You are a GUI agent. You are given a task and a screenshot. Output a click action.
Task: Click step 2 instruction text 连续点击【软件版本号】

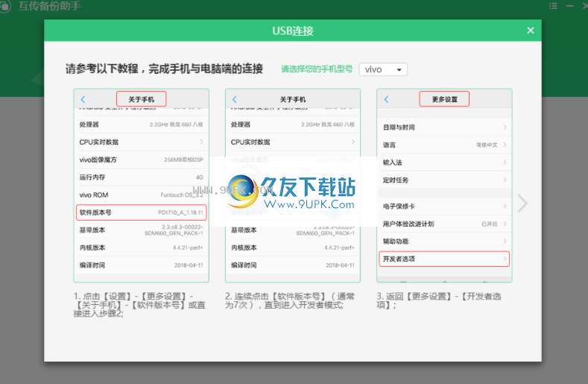pyautogui.click(x=290, y=300)
